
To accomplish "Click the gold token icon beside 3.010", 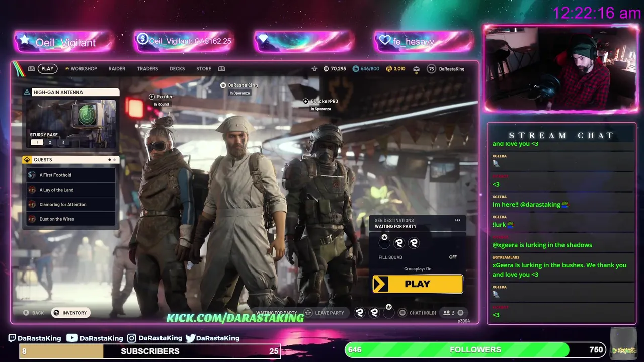I will tap(389, 69).
